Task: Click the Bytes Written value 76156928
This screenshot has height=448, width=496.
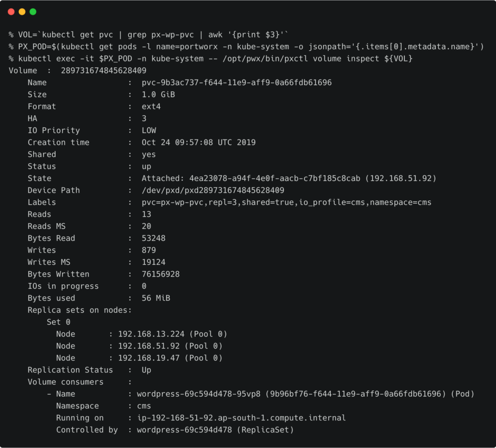Action: point(161,274)
